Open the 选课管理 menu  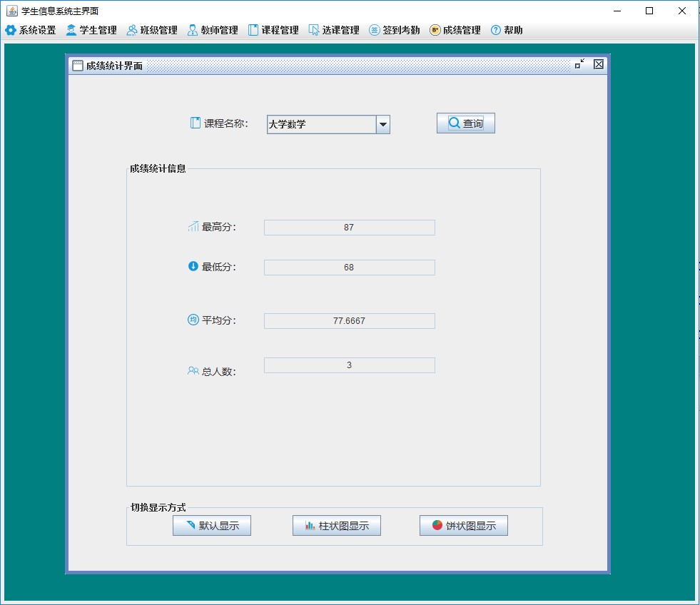[x=335, y=30]
